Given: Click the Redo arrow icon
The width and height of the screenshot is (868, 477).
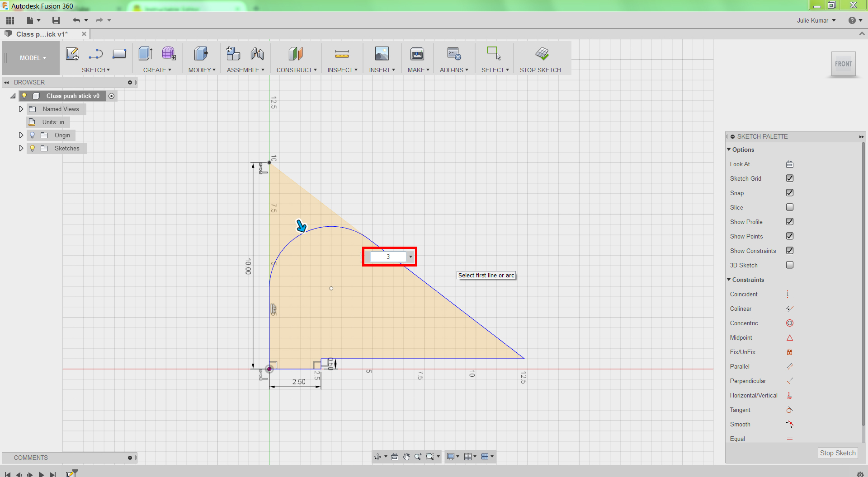Looking at the screenshot, I should pyautogui.click(x=99, y=20).
